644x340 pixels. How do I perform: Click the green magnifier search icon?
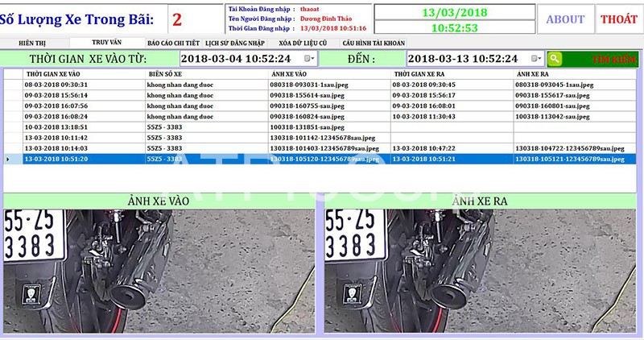(554, 59)
